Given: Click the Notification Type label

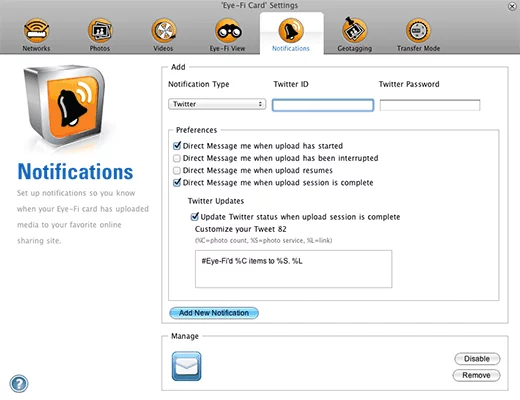Looking at the screenshot, I should [199, 84].
